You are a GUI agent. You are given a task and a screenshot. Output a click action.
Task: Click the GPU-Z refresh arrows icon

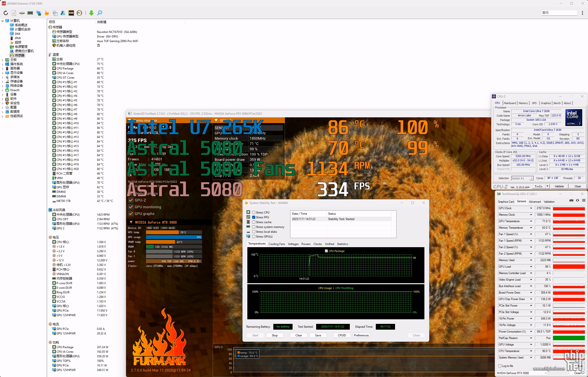pyautogui.click(x=577, y=200)
